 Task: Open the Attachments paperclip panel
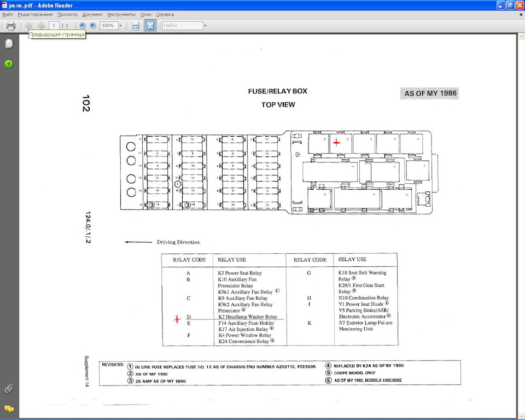pos(9,388)
